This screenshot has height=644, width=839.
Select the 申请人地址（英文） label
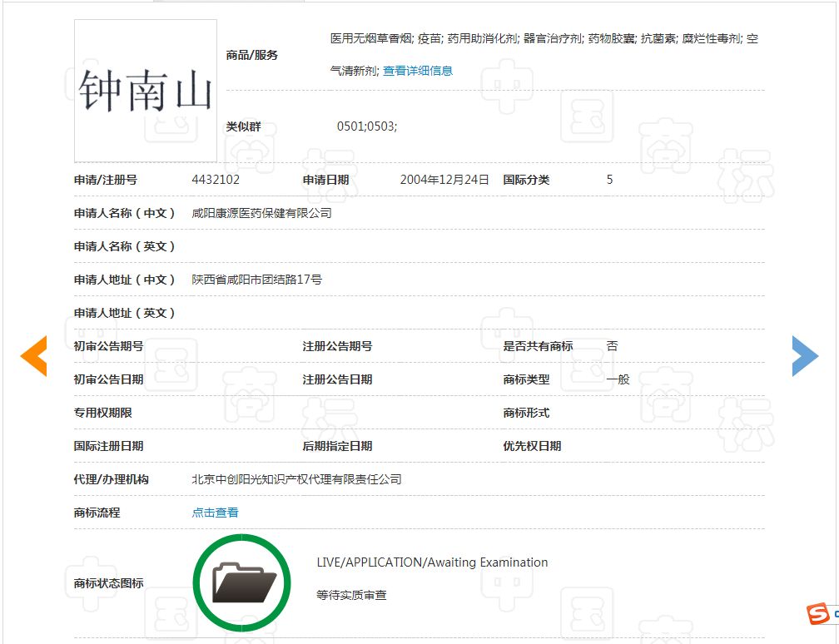click(125, 313)
